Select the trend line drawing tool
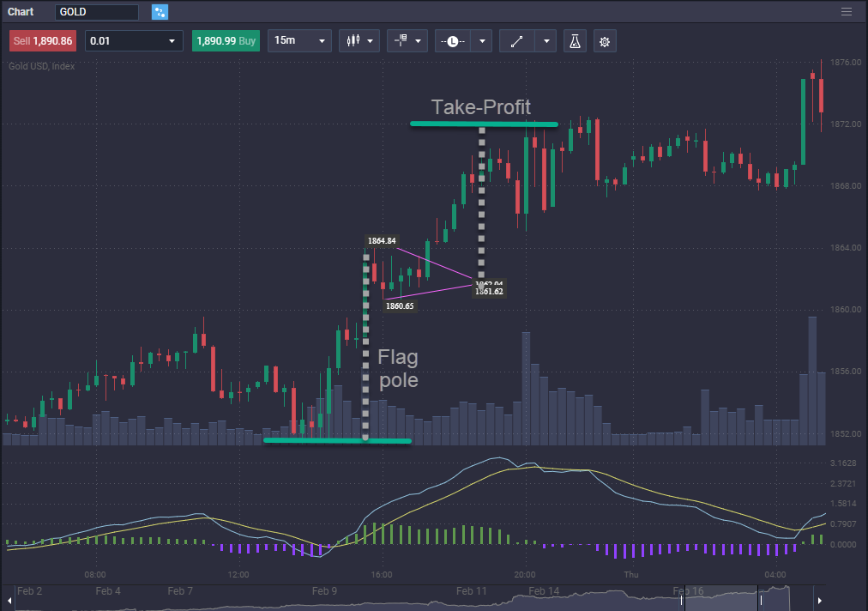This screenshot has height=611, width=868. pos(516,40)
